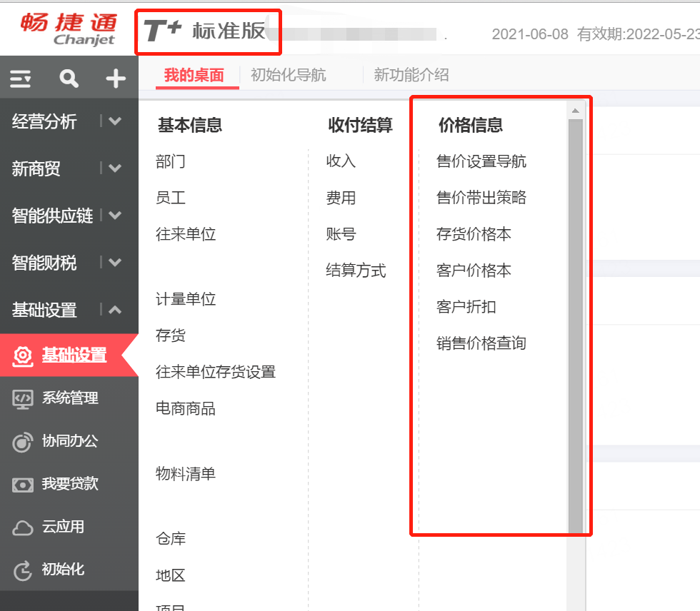700x611 pixels.
Task: Open the 结算方式 link
Action: pyautogui.click(x=356, y=271)
